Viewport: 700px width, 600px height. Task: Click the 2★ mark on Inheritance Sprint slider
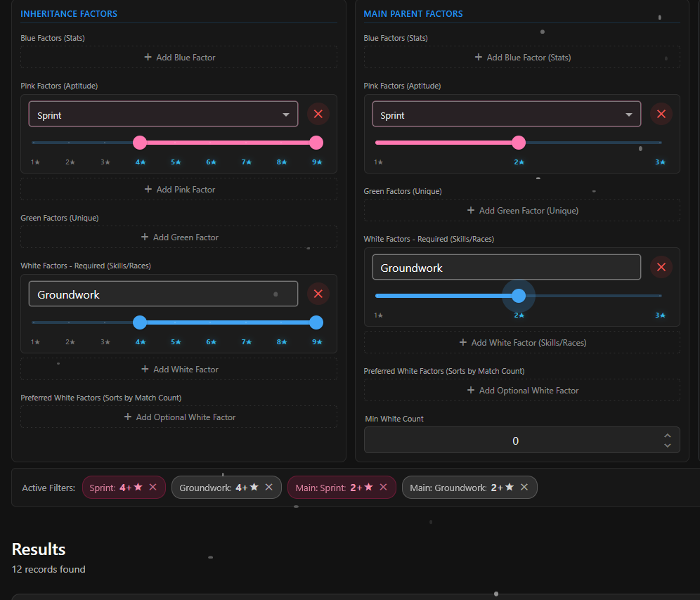coord(70,162)
